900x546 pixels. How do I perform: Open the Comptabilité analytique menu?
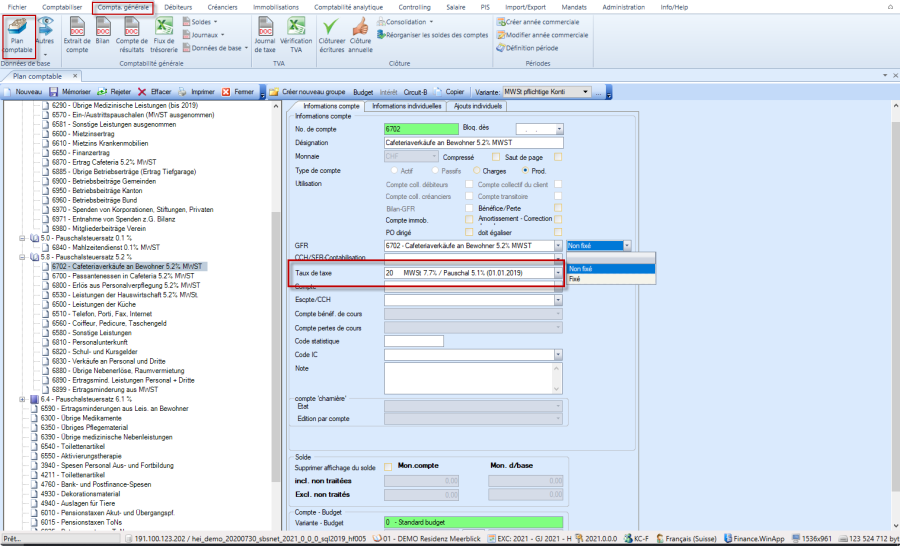tap(348, 7)
